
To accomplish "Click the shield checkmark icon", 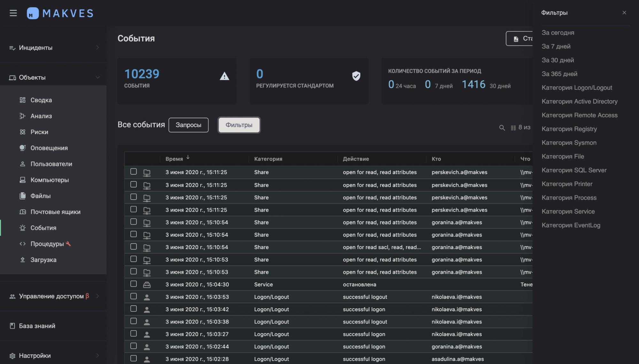I will [356, 76].
